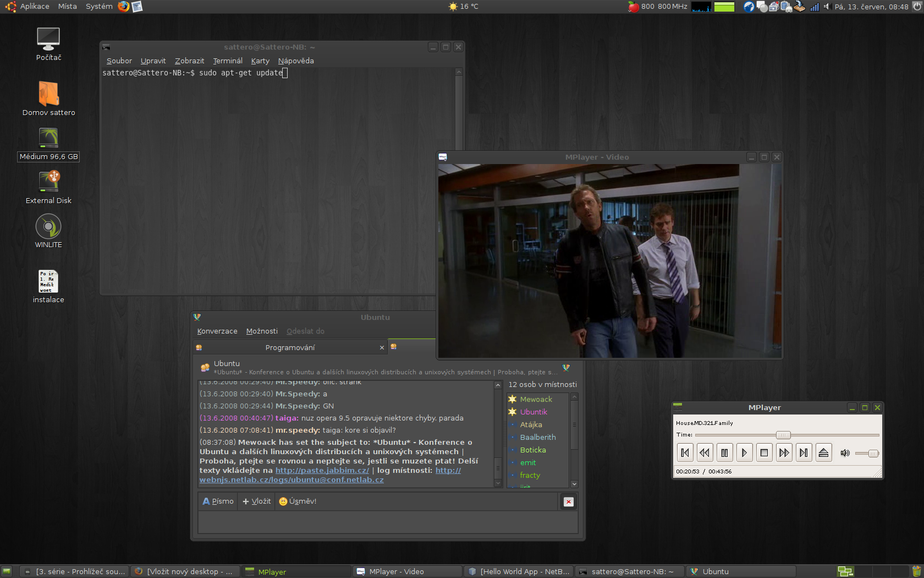Select Boticka in the room list
The image size is (924, 578).
tap(533, 450)
